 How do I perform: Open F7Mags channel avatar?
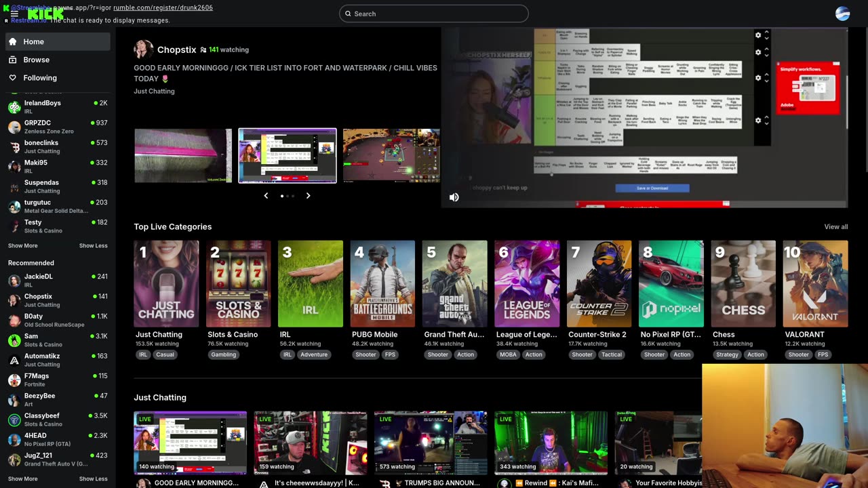(x=14, y=380)
